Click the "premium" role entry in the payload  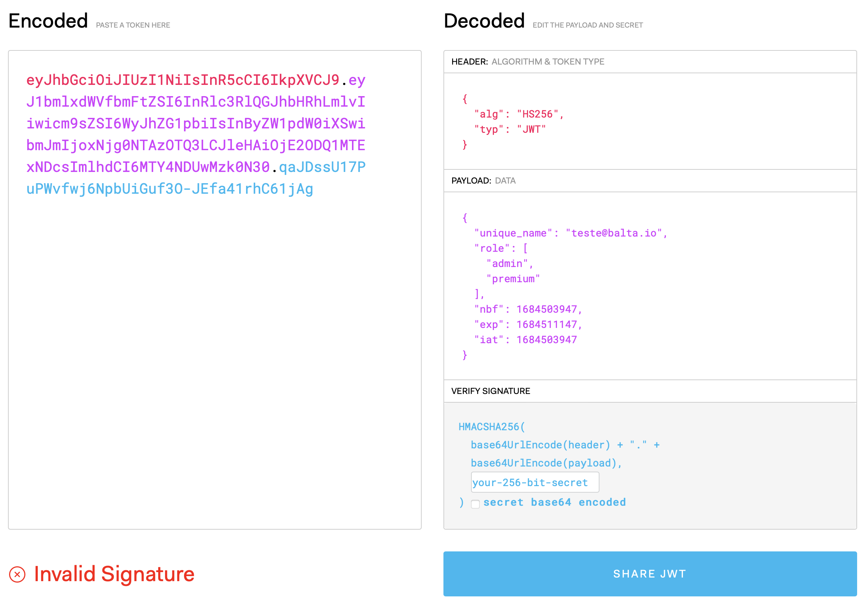click(x=513, y=279)
